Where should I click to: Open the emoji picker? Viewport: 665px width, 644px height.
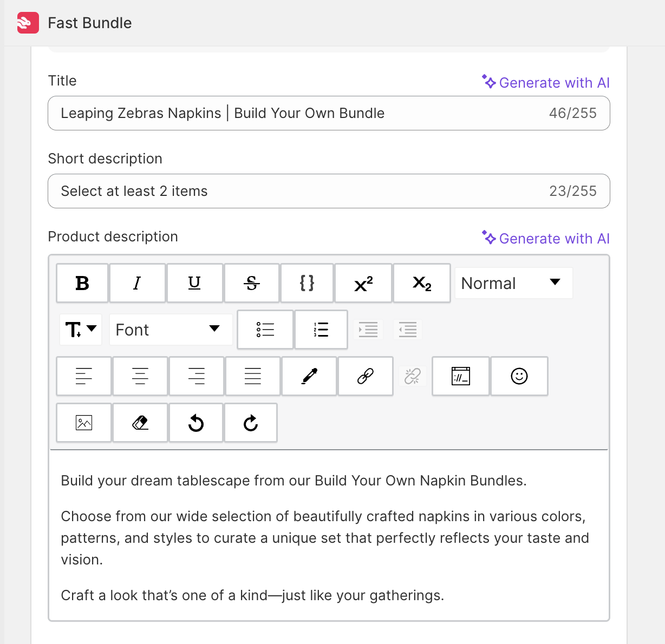pyautogui.click(x=519, y=376)
